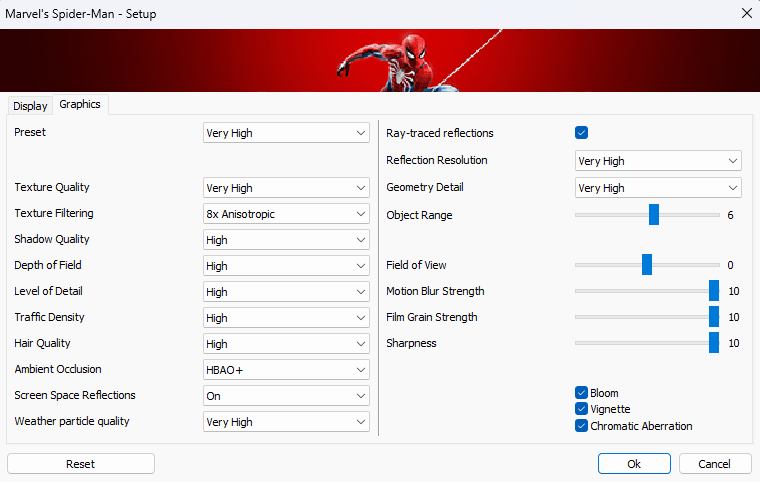Viewport: 760px width, 482px height.
Task: Expand the Texture Quality dropdown
Action: point(286,188)
